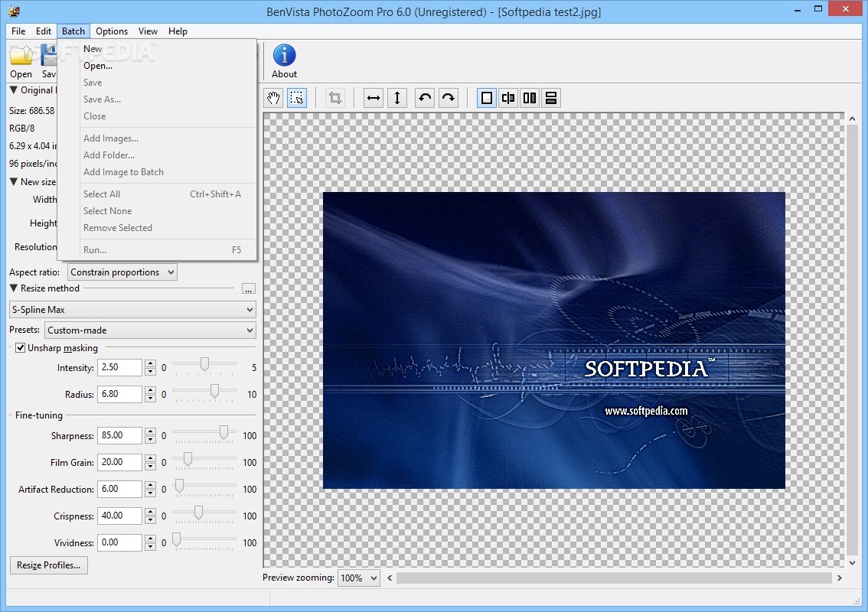
Task: Click the horizontal scroll left arrow
Action: (x=390, y=578)
